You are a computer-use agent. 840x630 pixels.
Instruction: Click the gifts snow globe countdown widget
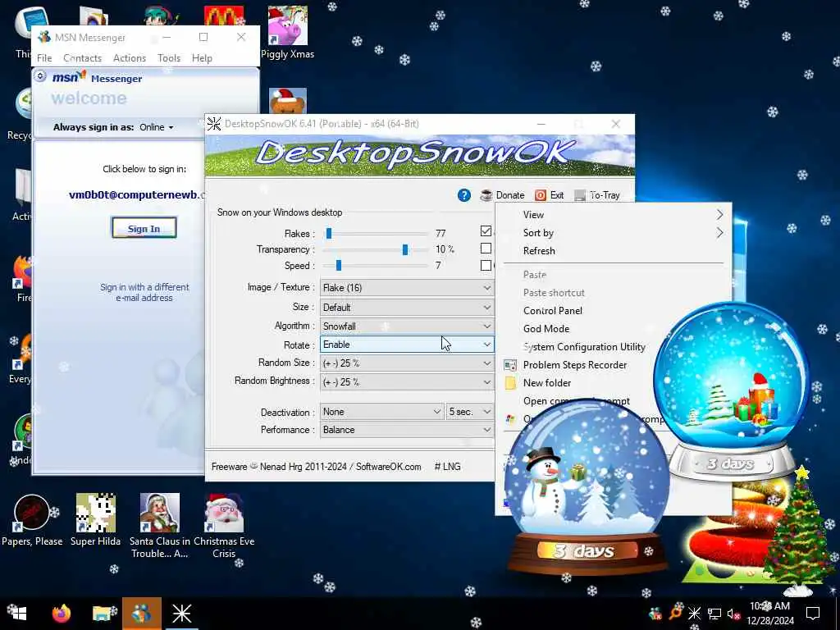click(732, 391)
